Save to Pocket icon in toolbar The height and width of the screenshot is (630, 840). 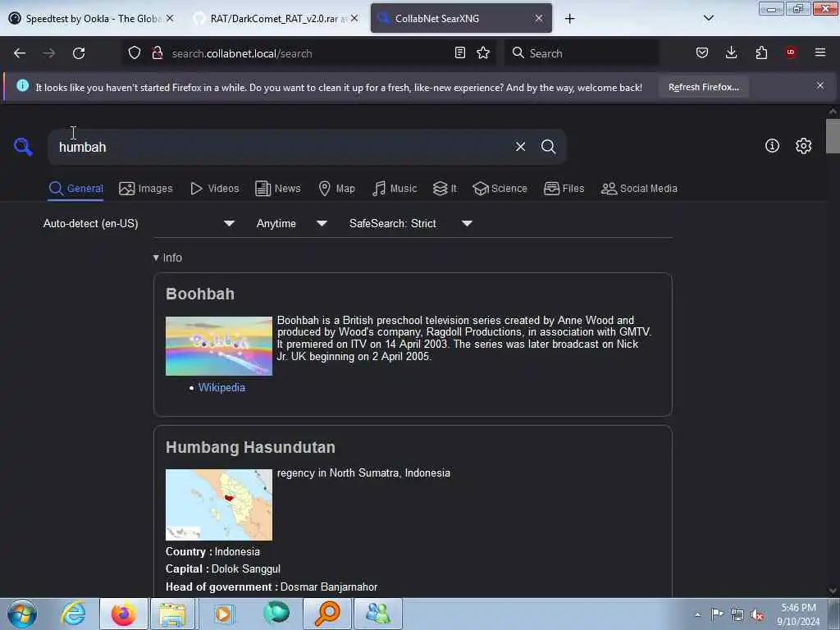tap(702, 52)
